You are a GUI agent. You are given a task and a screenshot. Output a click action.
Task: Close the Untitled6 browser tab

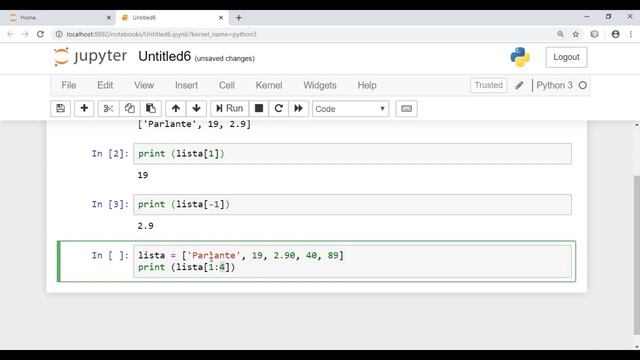[x=221, y=18]
